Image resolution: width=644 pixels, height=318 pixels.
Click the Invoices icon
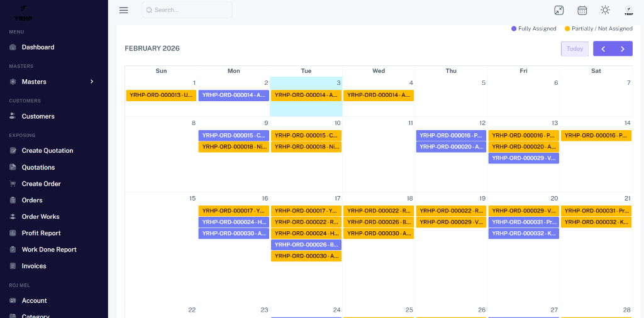[x=13, y=266]
